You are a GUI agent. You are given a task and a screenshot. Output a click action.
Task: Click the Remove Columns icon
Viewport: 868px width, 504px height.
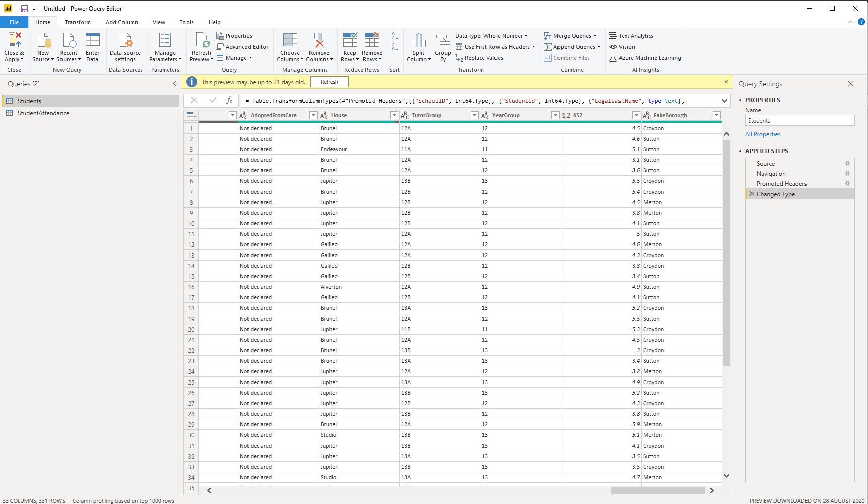[x=319, y=40]
